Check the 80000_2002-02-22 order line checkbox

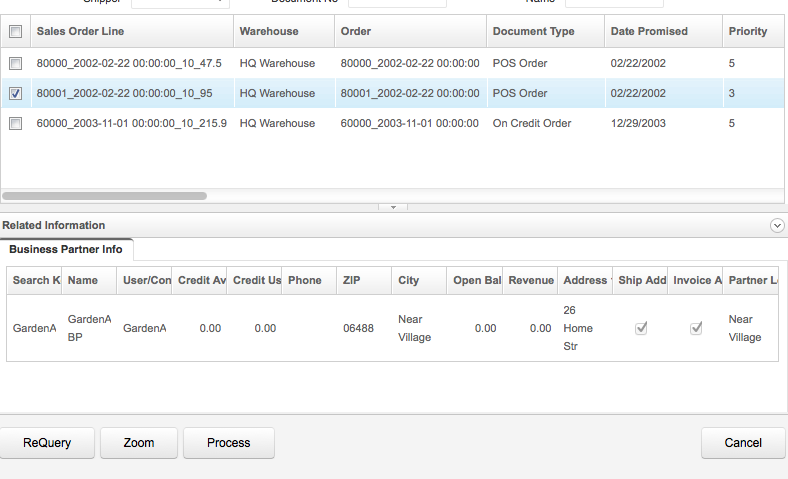15,64
